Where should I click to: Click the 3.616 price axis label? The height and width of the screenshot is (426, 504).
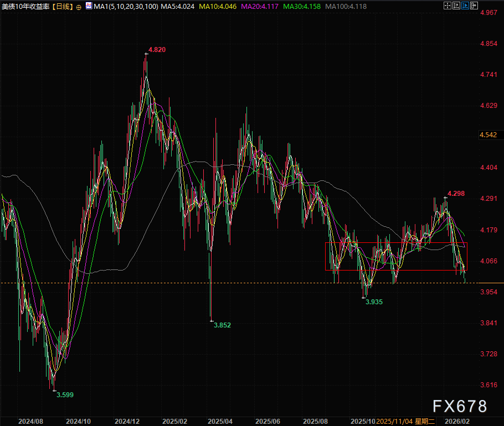point(488,385)
